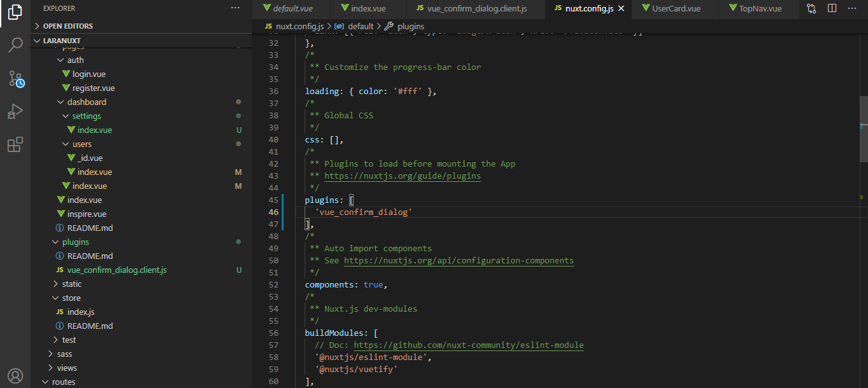Click info icon of README.md under pages
This screenshot has height=388, width=868.
(x=60, y=228)
